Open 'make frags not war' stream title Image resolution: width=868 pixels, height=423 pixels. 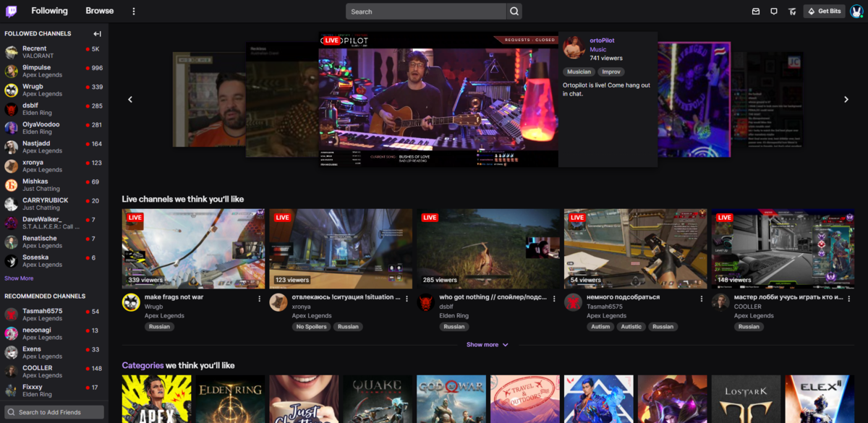[x=174, y=297]
